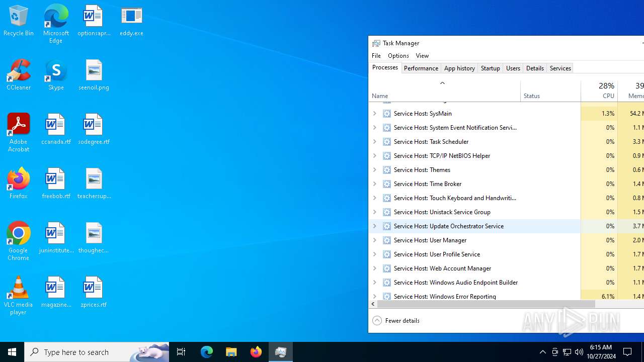The width and height of the screenshot is (644, 362).
Task: Select the teachersup image file icon
Action: (x=94, y=184)
